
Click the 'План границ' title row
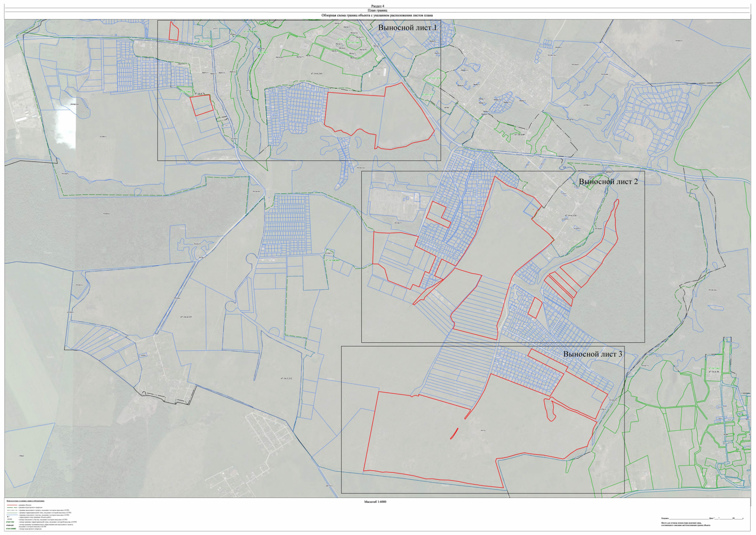pyautogui.click(x=377, y=10)
